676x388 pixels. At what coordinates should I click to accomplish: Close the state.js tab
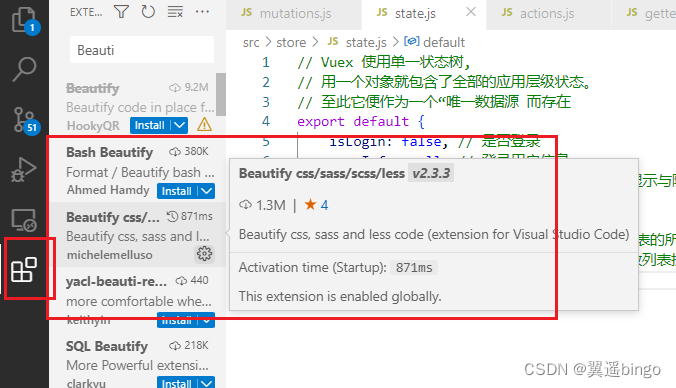pos(471,12)
